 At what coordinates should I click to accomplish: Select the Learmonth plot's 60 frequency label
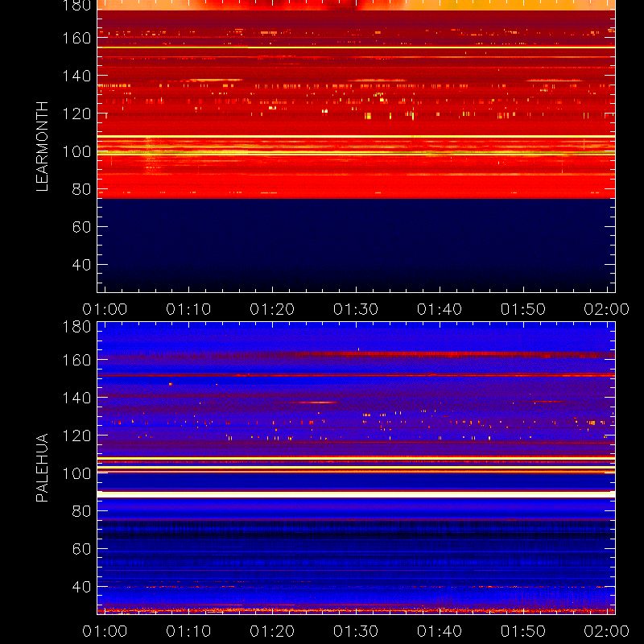[x=82, y=227]
